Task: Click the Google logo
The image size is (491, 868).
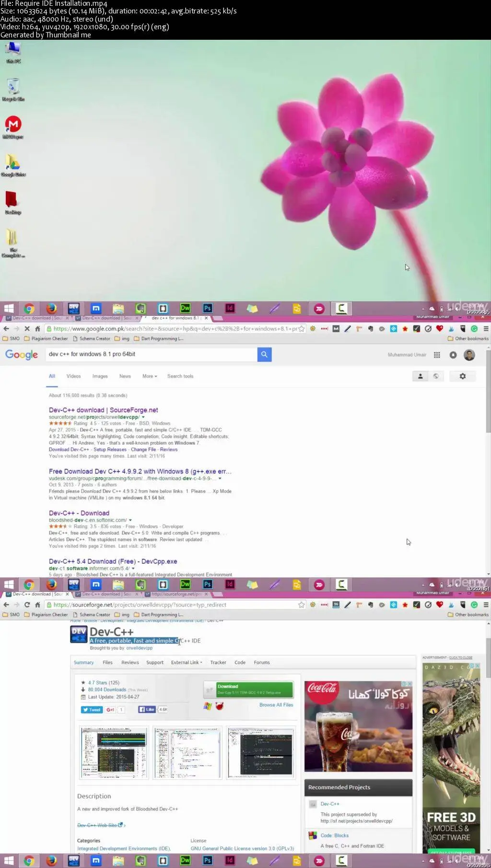Action: tap(22, 355)
